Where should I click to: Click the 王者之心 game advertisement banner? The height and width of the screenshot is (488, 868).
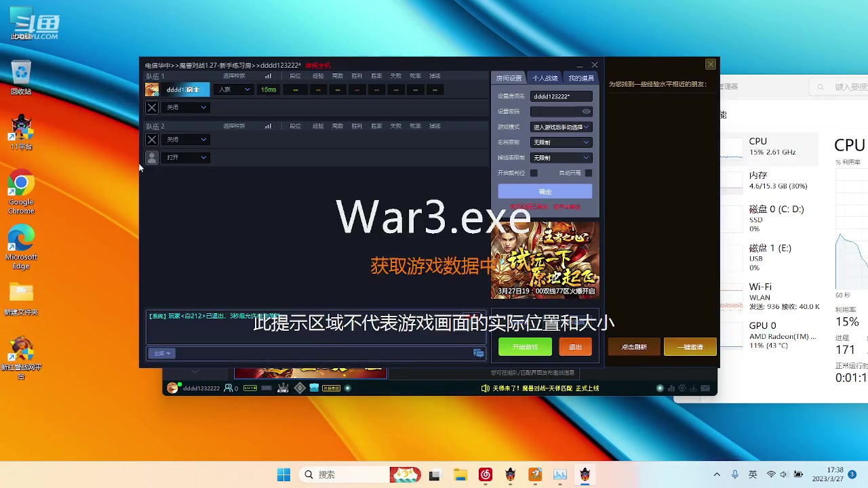click(545, 260)
